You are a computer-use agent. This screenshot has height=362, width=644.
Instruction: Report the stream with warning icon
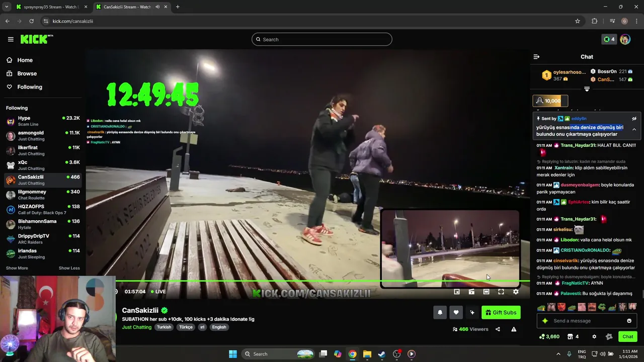[x=514, y=329]
